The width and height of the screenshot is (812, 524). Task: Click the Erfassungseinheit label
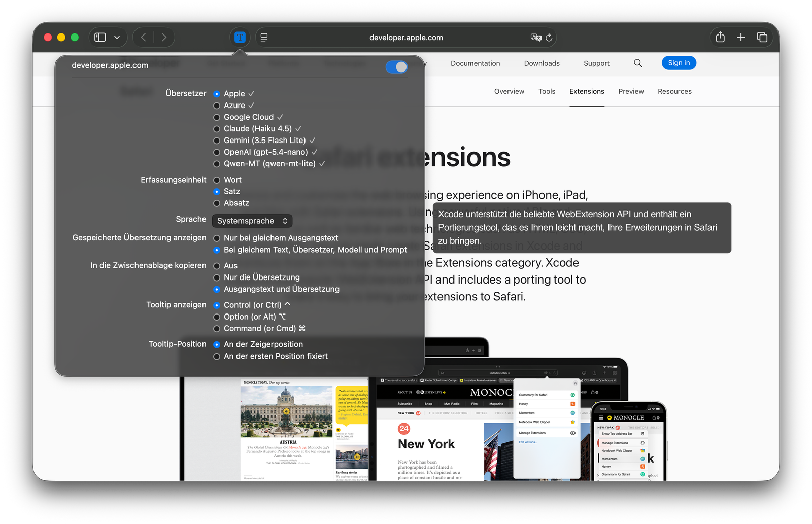pyautogui.click(x=174, y=180)
